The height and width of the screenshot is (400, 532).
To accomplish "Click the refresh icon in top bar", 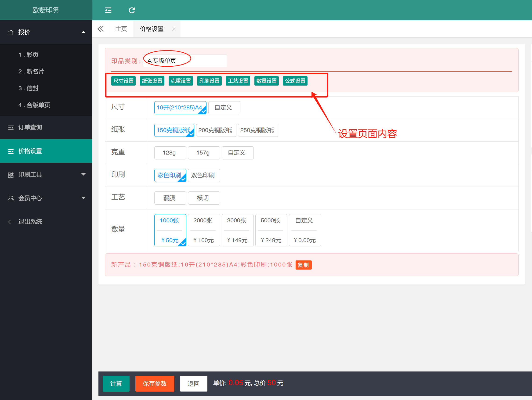I will 132,10.
